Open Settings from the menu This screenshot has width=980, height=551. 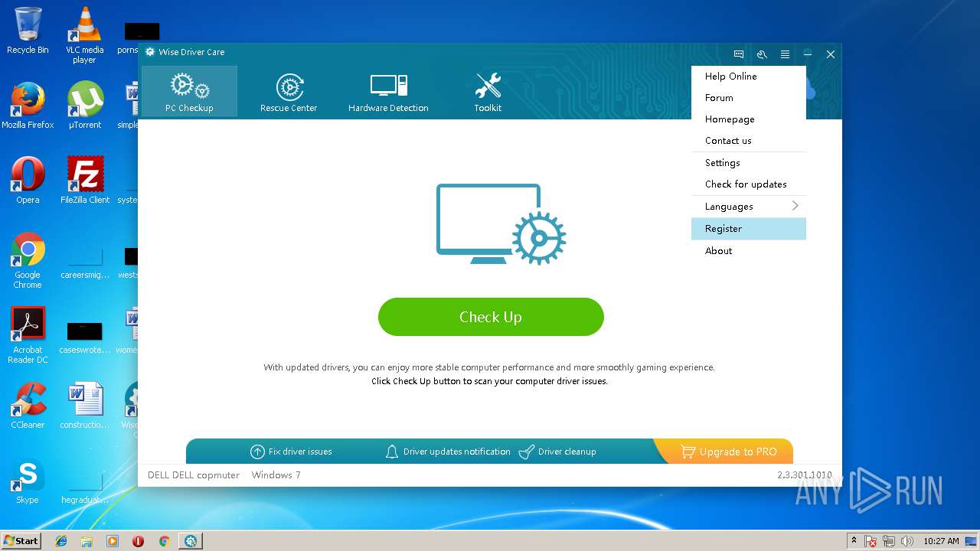click(749, 163)
